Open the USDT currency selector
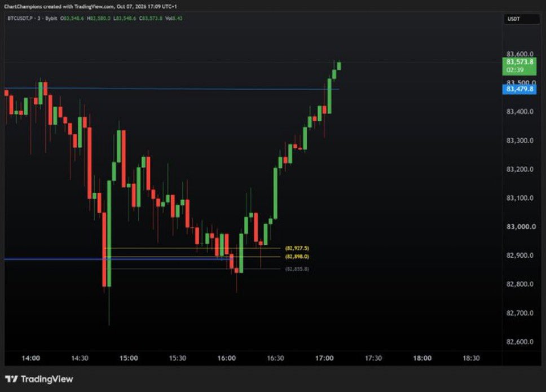Screen dimensions: 546x392 521,19
